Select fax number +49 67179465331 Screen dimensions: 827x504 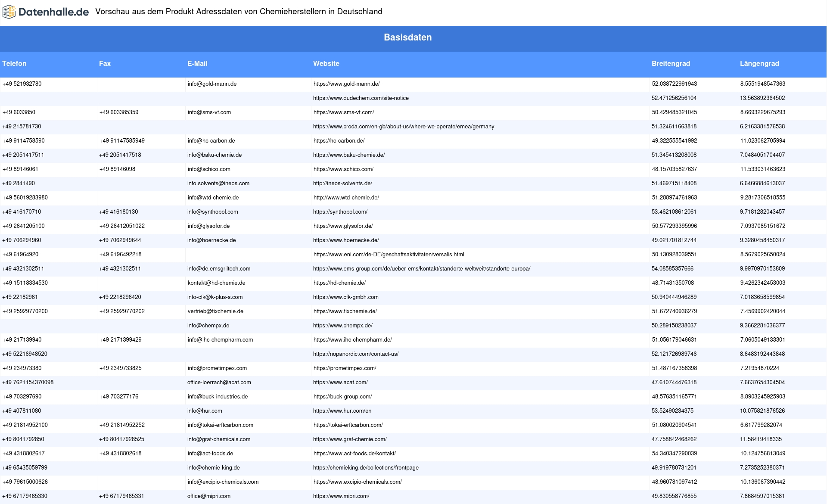pyautogui.click(x=121, y=496)
